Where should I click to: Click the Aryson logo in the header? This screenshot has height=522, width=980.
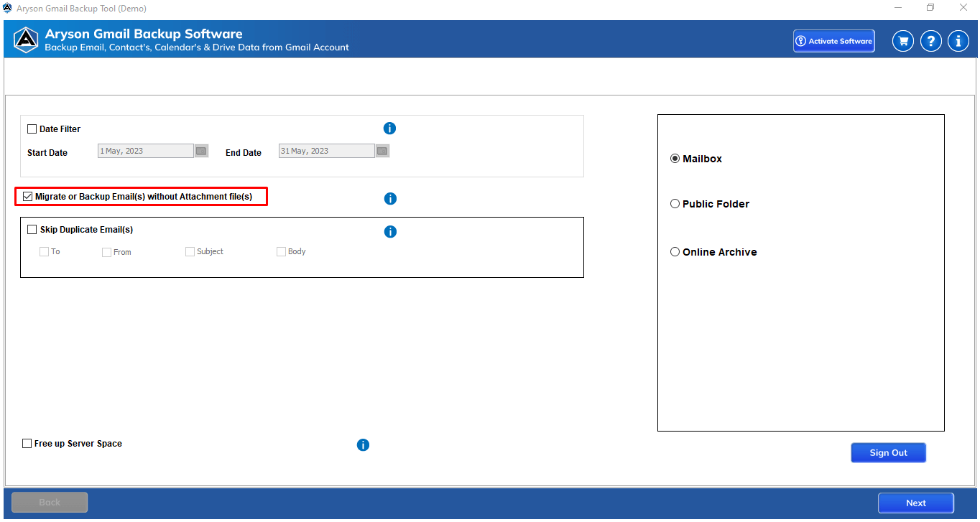point(26,40)
